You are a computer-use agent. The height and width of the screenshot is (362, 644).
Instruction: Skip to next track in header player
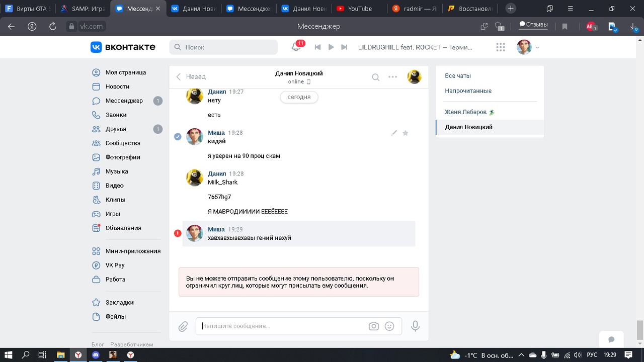(344, 47)
